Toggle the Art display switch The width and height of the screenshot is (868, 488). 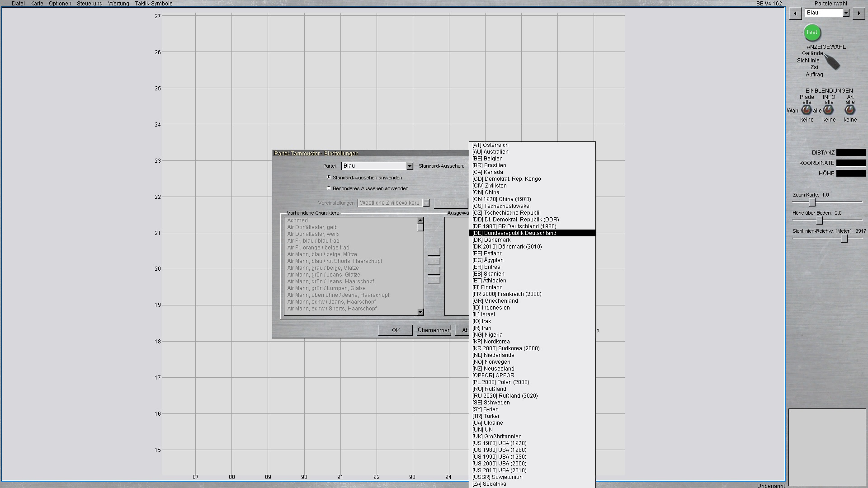850,110
